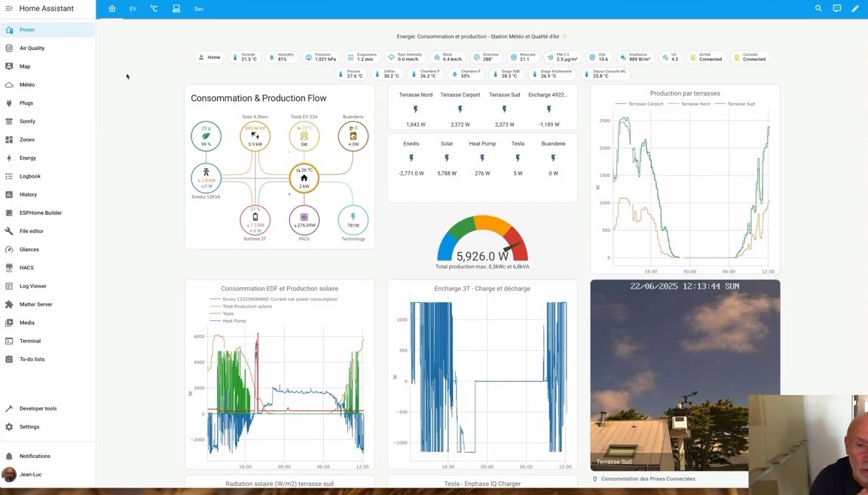868x495 pixels.
Task: Click the Pression 1,021 hPa badge
Action: coord(321,57)
